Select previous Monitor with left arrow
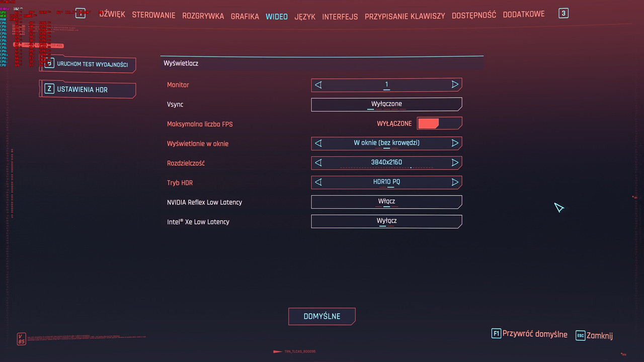The width and height of the screenshot is (644, 362). point(318,84)
